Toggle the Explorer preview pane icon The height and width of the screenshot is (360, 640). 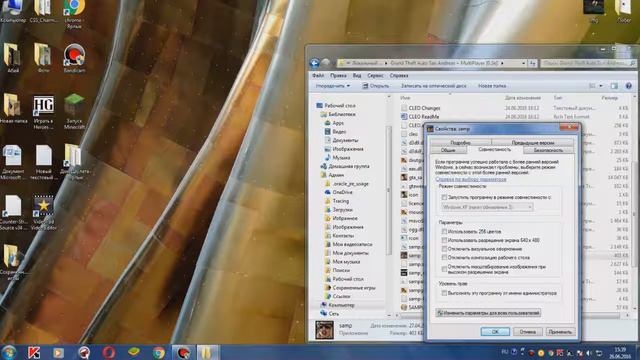[614, 86]
